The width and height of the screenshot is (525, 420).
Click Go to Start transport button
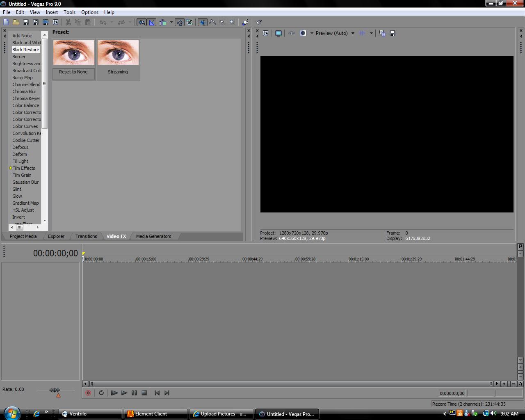(157, 393)
